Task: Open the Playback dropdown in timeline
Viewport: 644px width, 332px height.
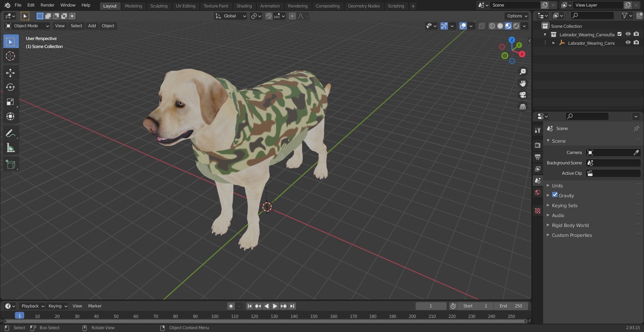Action: point(32,306)
